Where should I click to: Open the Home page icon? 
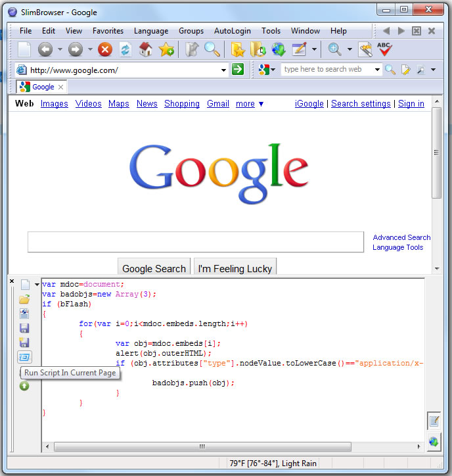146,49
